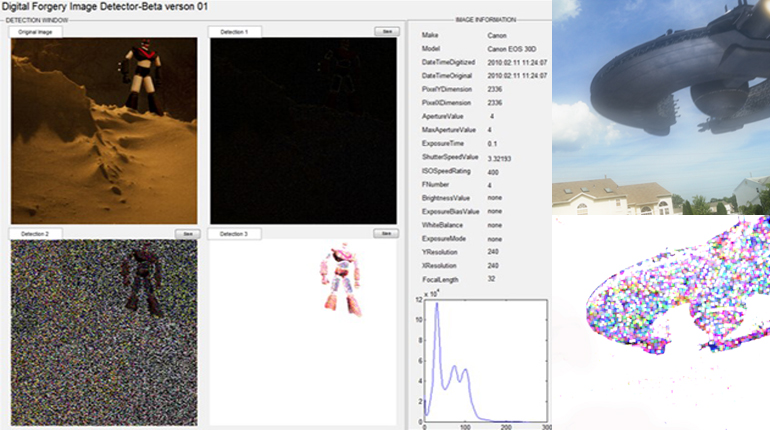770x430 pixels.
Task: Select the Detection 1 label tab
Action: 235,32
